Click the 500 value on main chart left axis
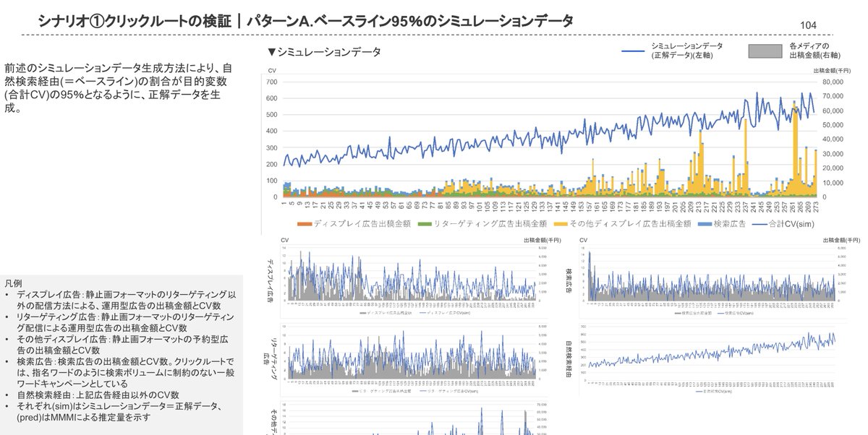Screen dimensions: 868x435 coord(271,115)
